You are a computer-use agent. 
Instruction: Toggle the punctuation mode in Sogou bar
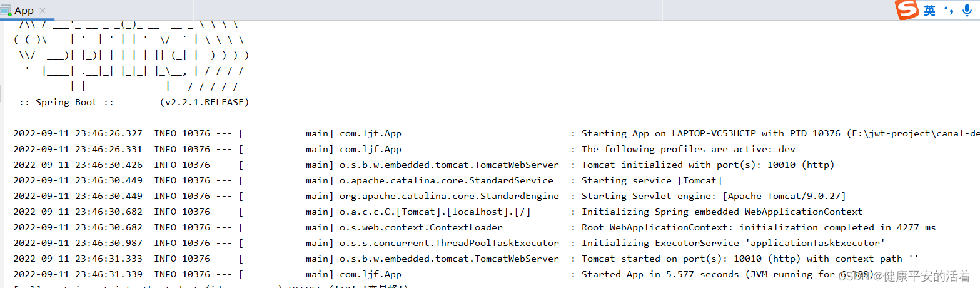[x=949, y=10]
